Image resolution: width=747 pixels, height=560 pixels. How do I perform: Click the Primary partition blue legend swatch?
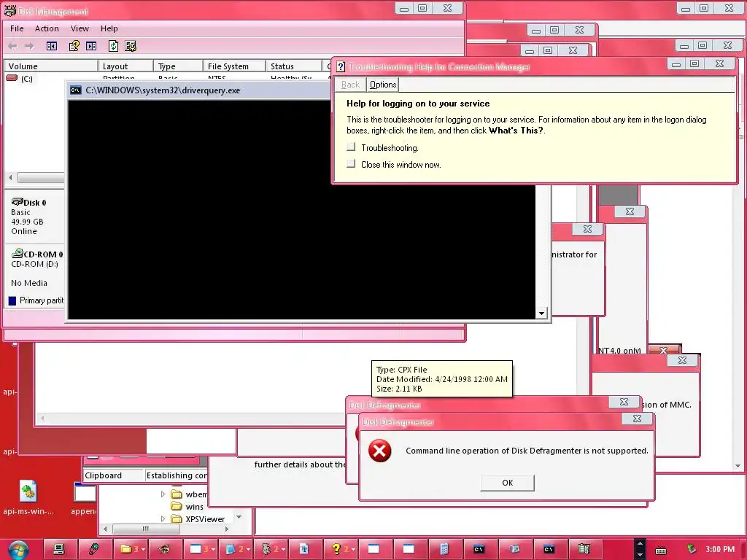tap(12, 301)
